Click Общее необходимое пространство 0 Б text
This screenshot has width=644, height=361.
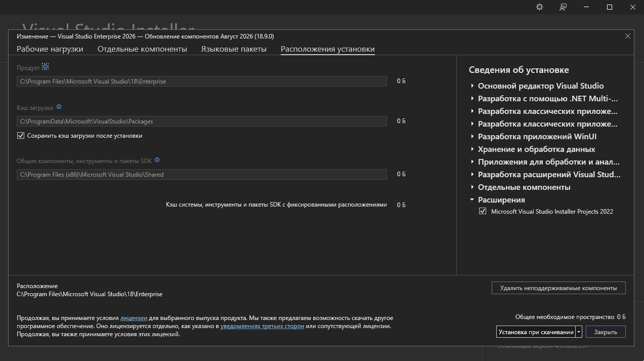click(x=571, y=316)
